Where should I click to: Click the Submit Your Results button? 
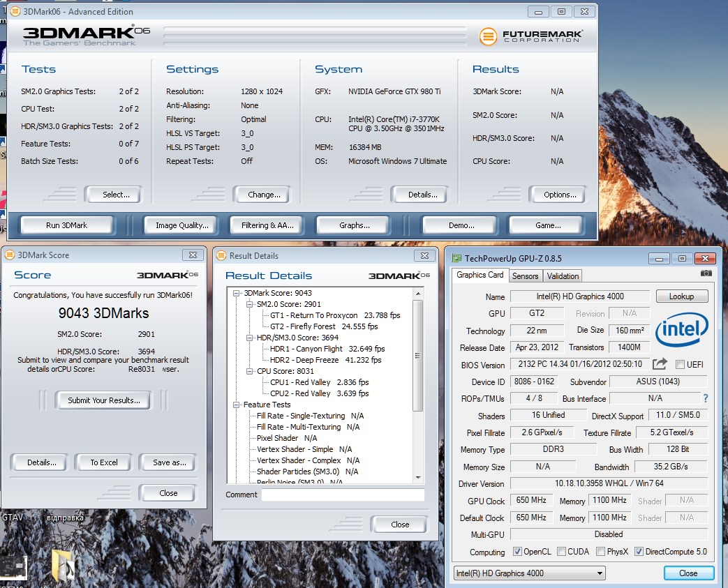(104, 400)
